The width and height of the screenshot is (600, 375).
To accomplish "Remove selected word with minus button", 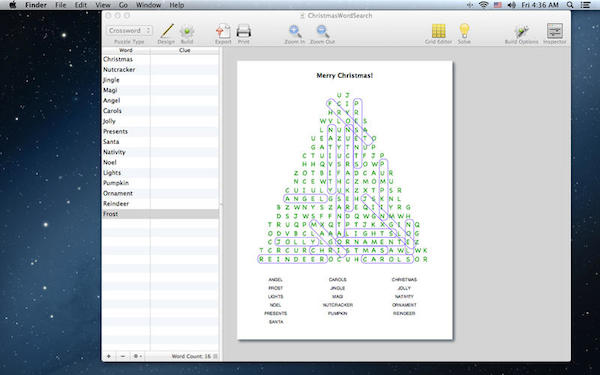I will 123,356.
